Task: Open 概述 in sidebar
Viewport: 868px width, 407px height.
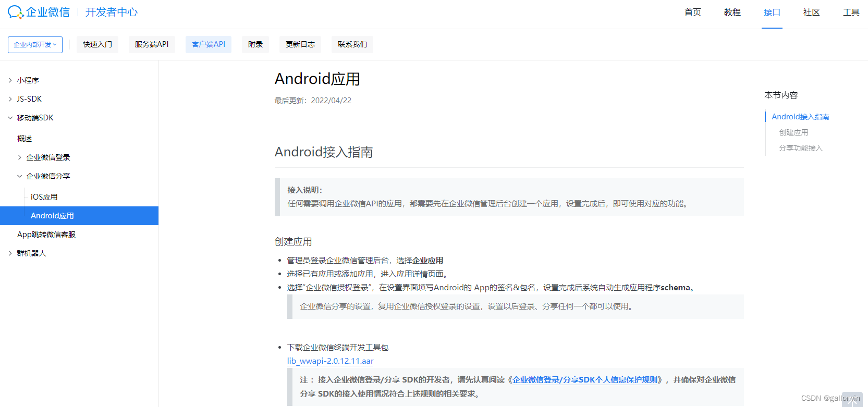Action: (25, 139)
